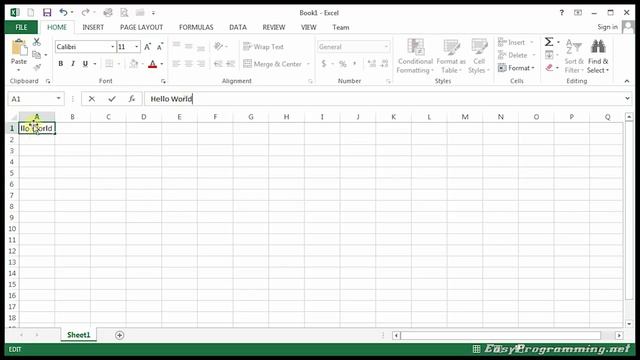
Task: Click Sign in link
Action: click(x=607, y=27)
